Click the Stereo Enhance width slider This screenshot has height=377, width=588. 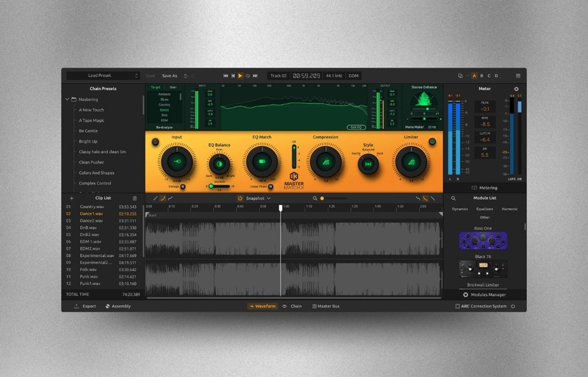(x=424, y=119)
